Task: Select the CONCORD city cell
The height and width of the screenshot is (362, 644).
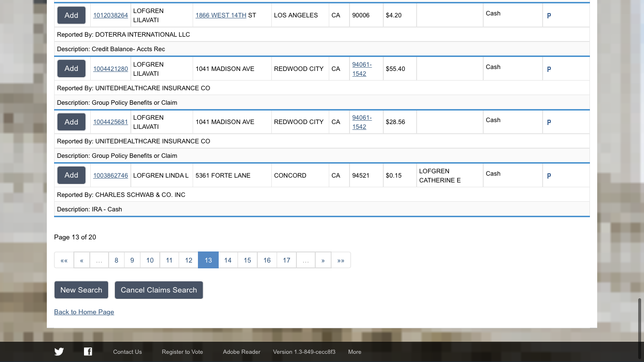Action: click(300, 176)
